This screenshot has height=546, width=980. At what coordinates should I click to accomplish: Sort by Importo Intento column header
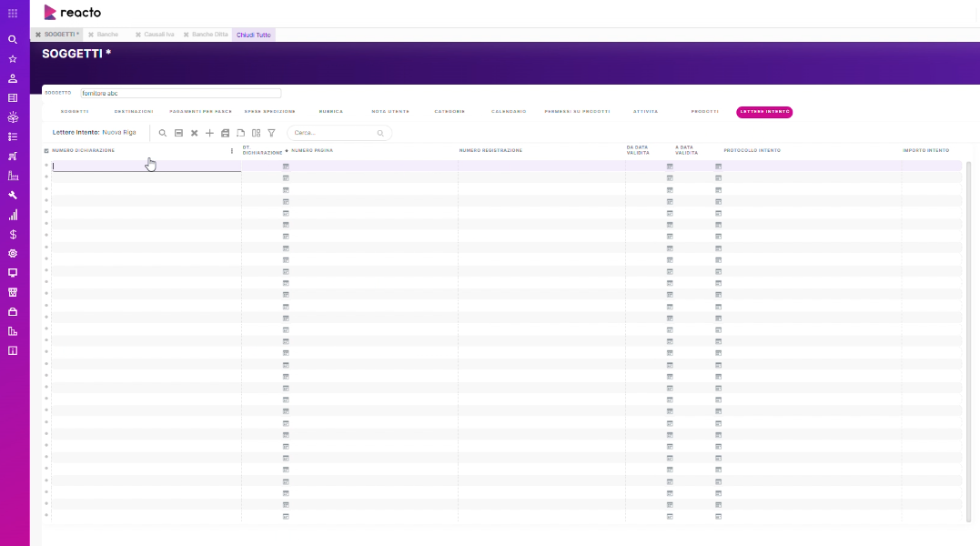tap(925, 150)
